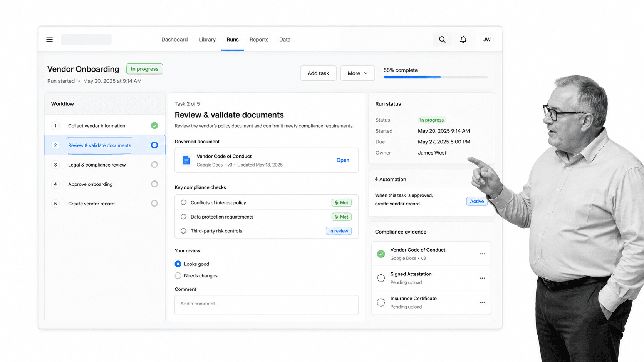Select Approve onboarding workflow step

point(105,184)
